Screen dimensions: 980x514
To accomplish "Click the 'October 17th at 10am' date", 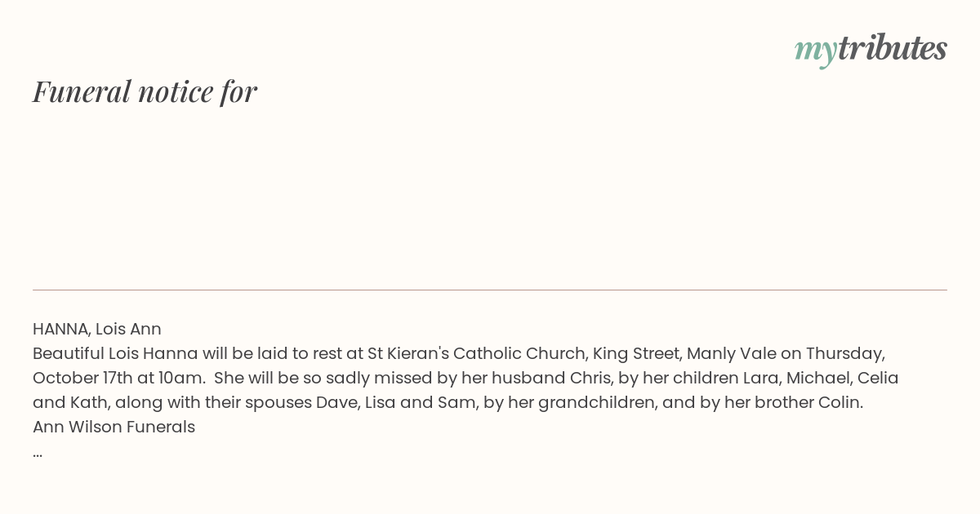I will [x=118, y=378].
